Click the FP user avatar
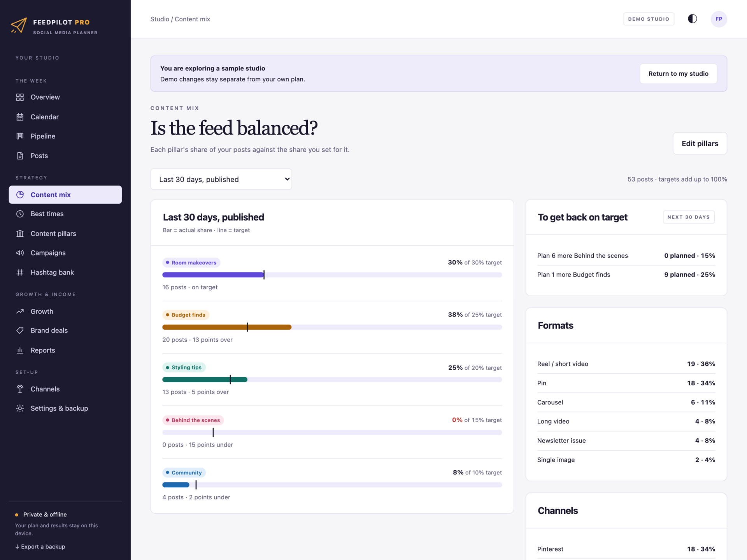747x560 pixels. click(x=719, y=19)
